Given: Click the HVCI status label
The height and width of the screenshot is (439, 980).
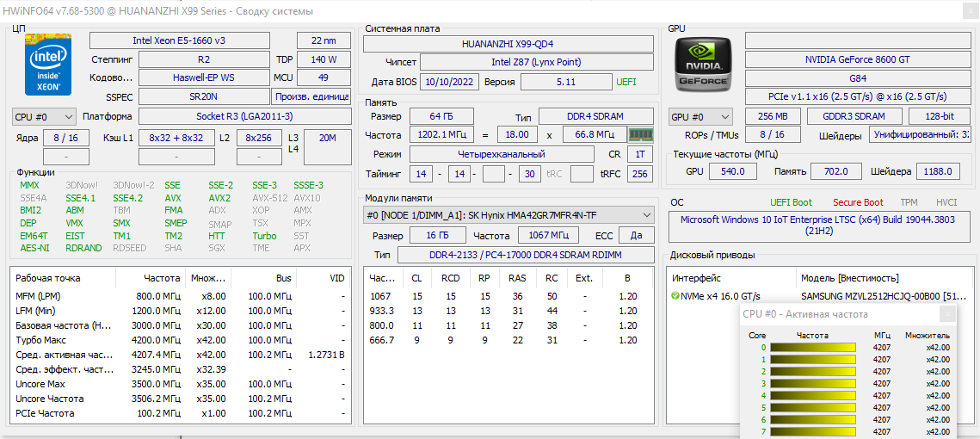Looking at the screenshot, I should pos(946,202).
